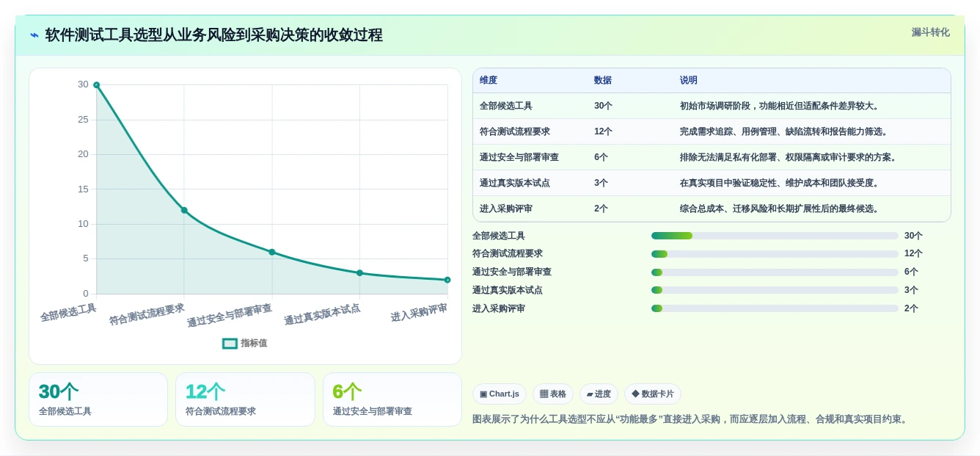This screenshot has height=456, width=980.
Task: Click the 数据卡片 chip
Action: (653, 394)
